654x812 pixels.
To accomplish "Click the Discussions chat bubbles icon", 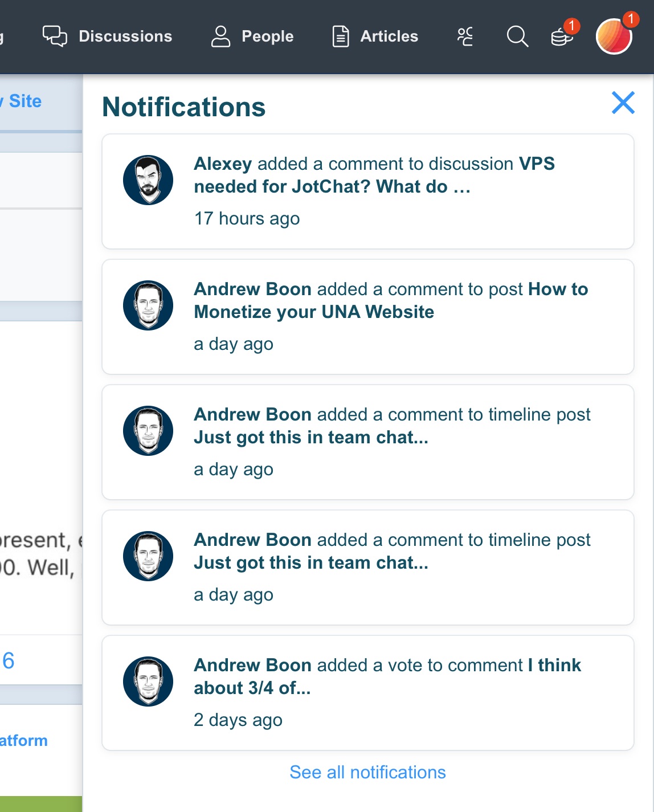I will pyautogui.click(x=55, y=36).
